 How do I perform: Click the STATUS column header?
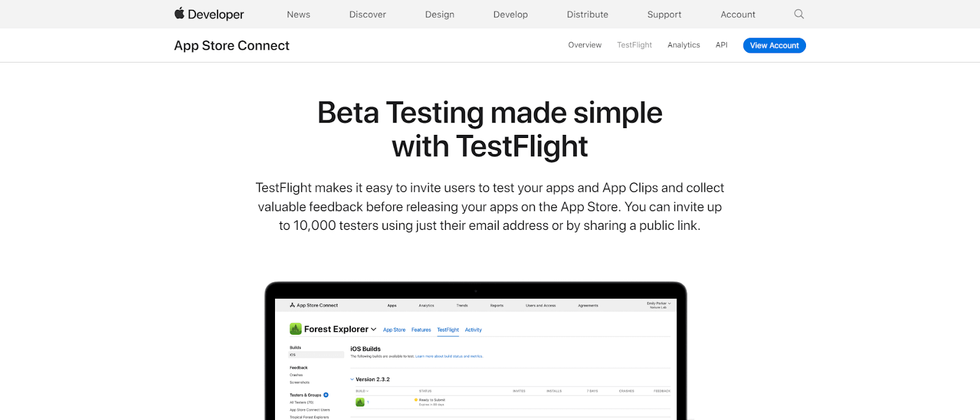click(426, 391)
